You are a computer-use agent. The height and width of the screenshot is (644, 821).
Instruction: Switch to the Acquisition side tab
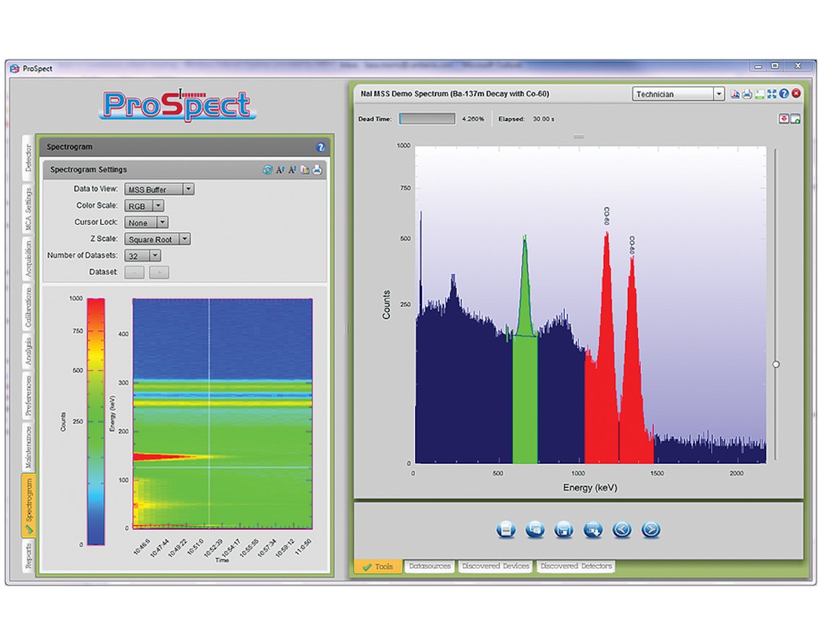click(28, 260)
